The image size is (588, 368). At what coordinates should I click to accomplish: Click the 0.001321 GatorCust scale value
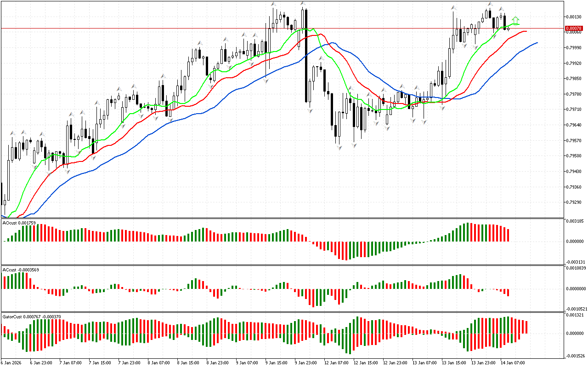(x=576, y=315)
